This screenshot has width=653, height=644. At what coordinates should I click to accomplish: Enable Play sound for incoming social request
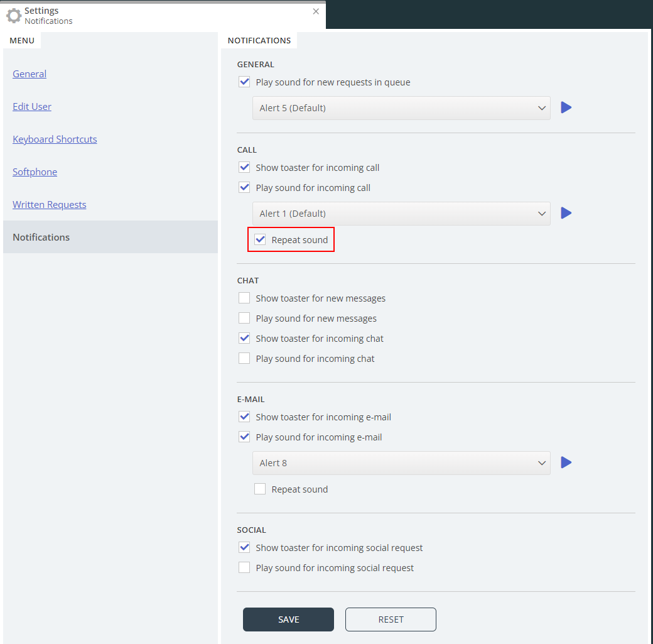click(244, 567)
